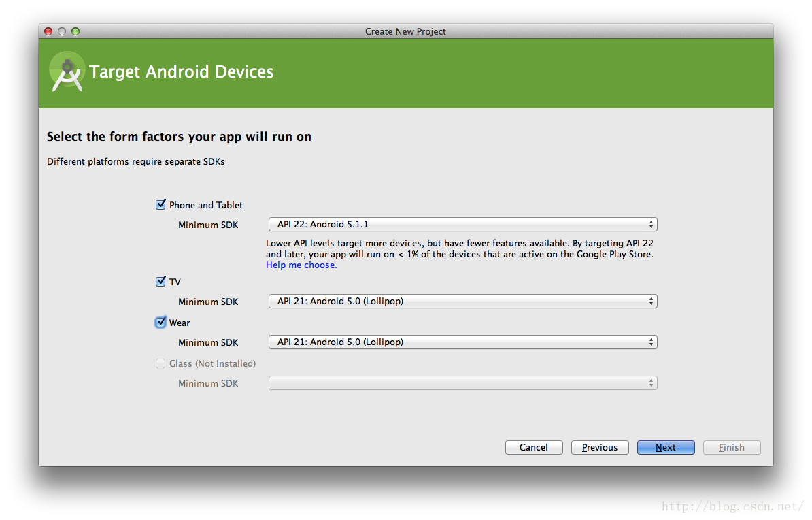Click 'Different platforms require separate SDKs' text
812x520 pixels.
click(x=136, y=162)
